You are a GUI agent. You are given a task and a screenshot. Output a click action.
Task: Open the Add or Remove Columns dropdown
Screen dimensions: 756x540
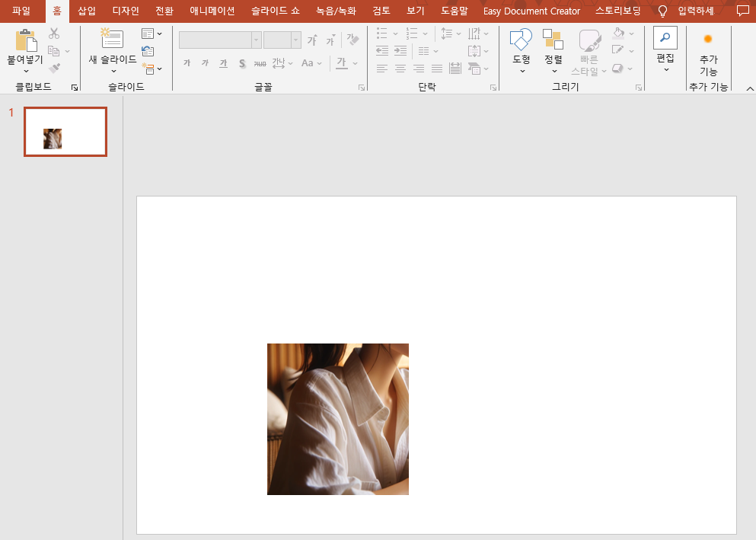tap(428, 50)
